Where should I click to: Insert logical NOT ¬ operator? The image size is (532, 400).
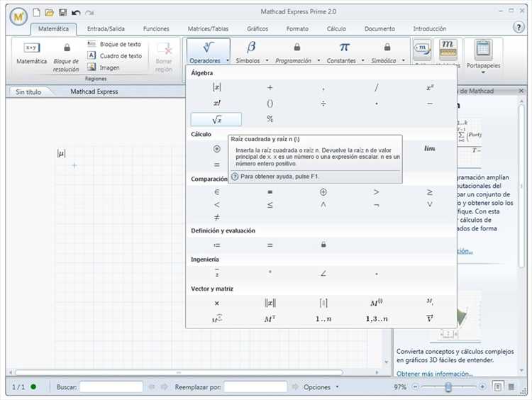pyautogui.click(x=376, y=205)
